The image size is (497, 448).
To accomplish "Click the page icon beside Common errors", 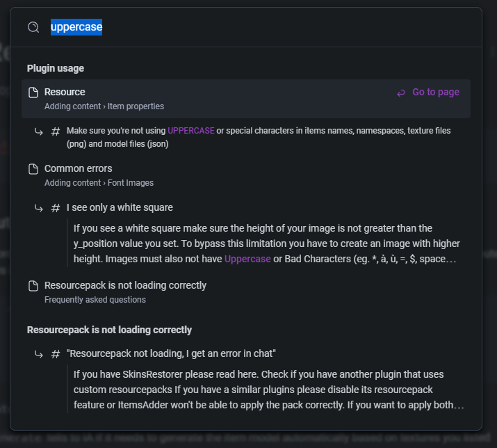I will tap(33, 169).
